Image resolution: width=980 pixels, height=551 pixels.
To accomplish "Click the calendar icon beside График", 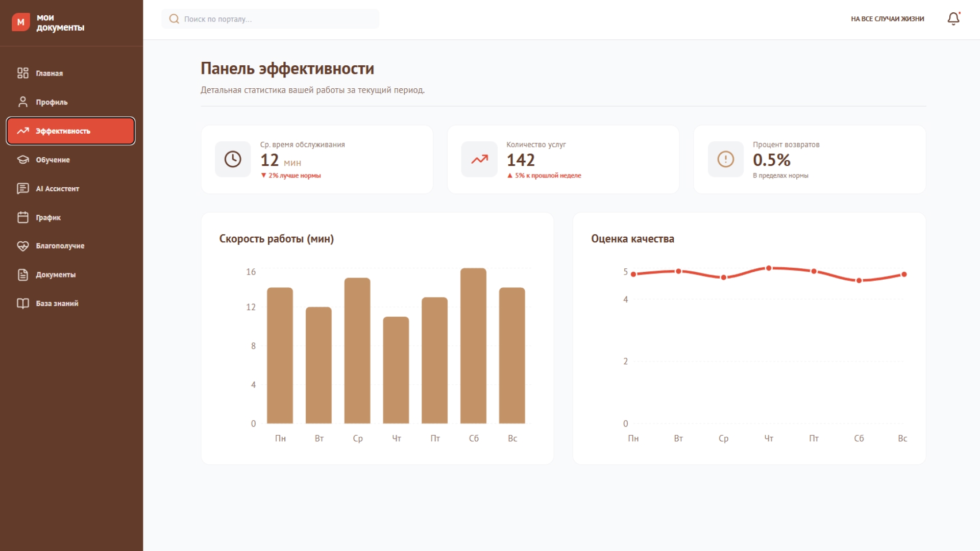I will coord(23,217).
